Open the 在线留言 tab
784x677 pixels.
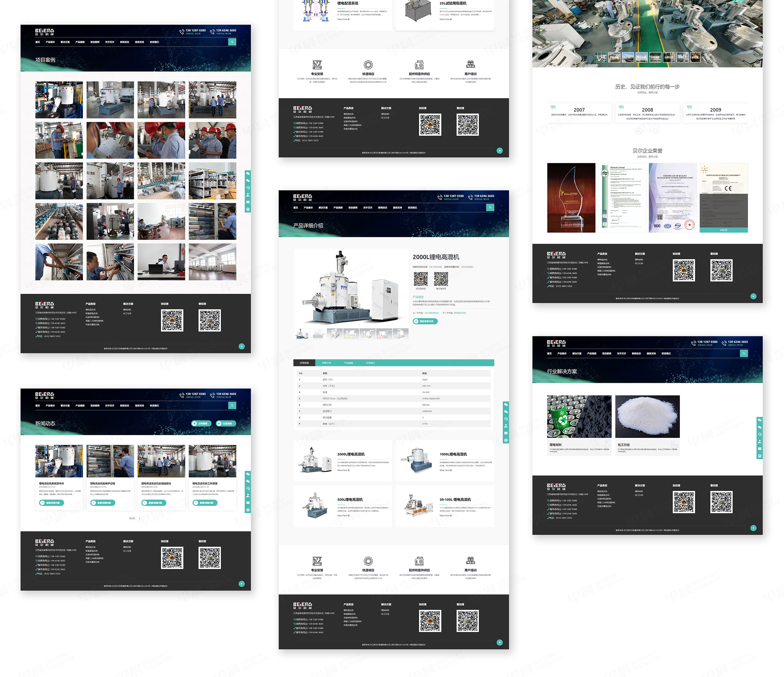371,363
